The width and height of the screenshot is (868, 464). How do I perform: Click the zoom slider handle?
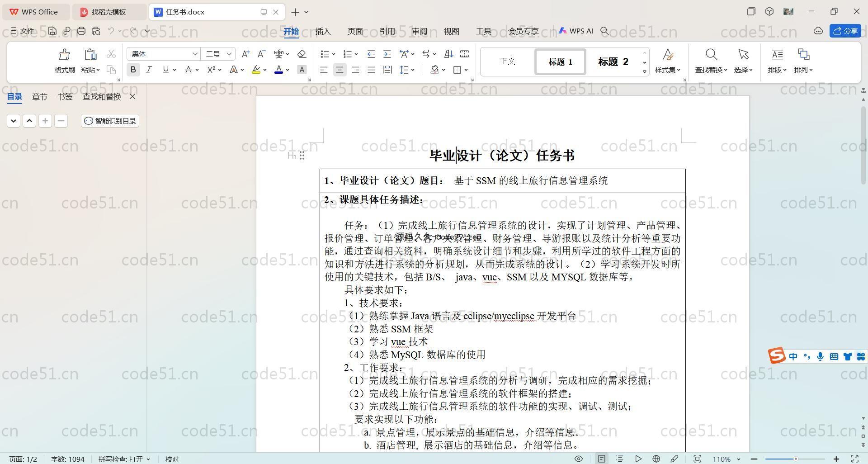796,459
